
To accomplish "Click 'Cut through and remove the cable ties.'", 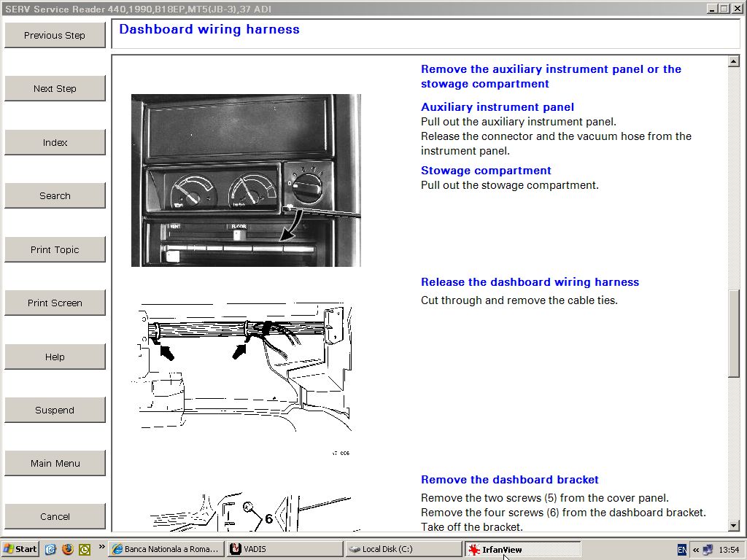I will (x=519, y=300).
